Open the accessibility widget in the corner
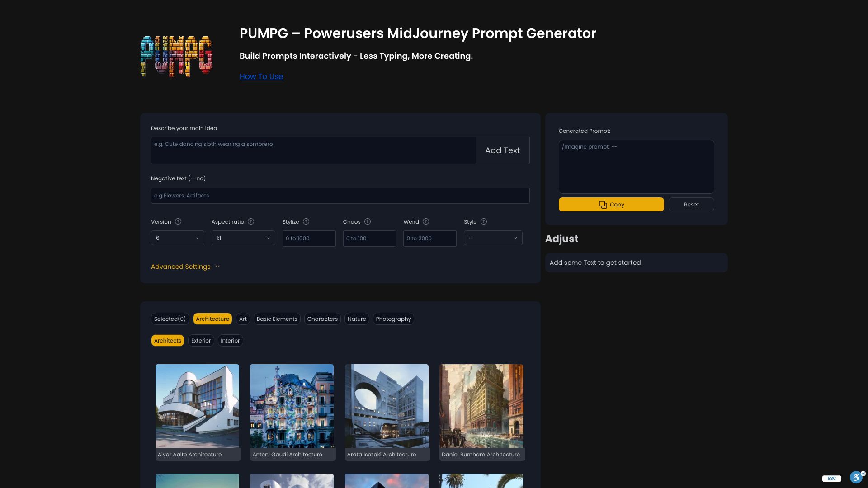Image resolution: width=868 pixels, height=488 pixels. click(856, 477)
